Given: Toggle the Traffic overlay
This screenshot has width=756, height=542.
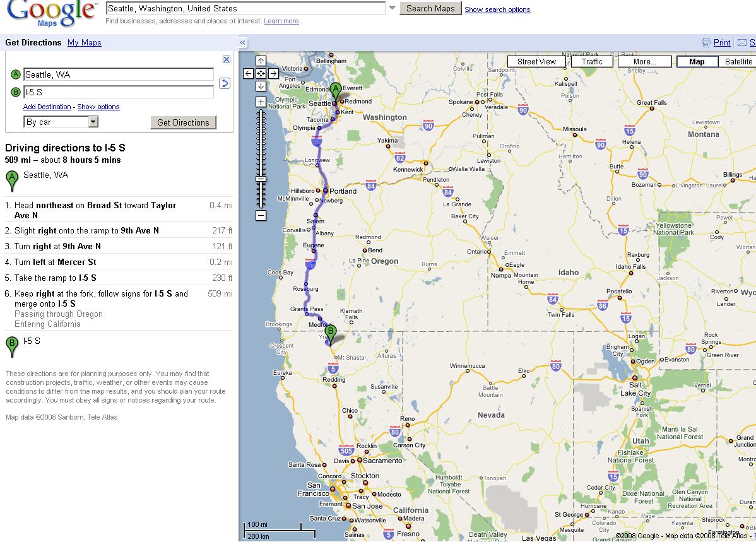Looking at the screenshot, I should tap(591, 62).
